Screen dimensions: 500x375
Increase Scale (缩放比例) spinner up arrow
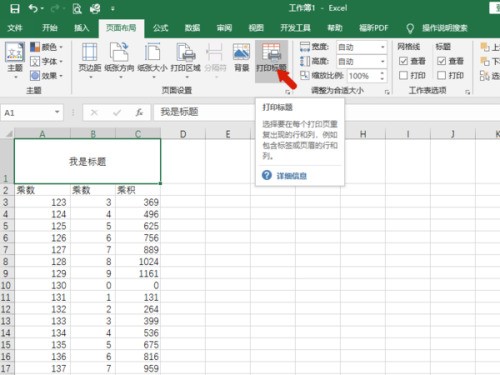tap(382, 73)
